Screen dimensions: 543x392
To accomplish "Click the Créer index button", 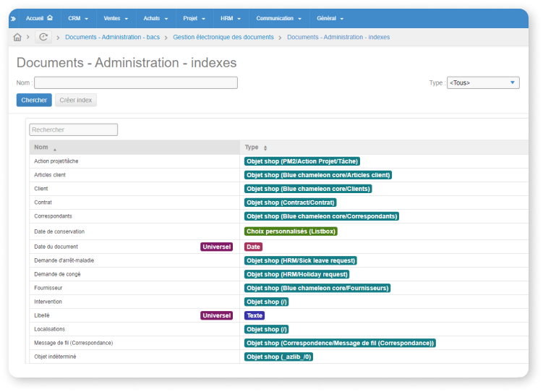I will point(75,100).
